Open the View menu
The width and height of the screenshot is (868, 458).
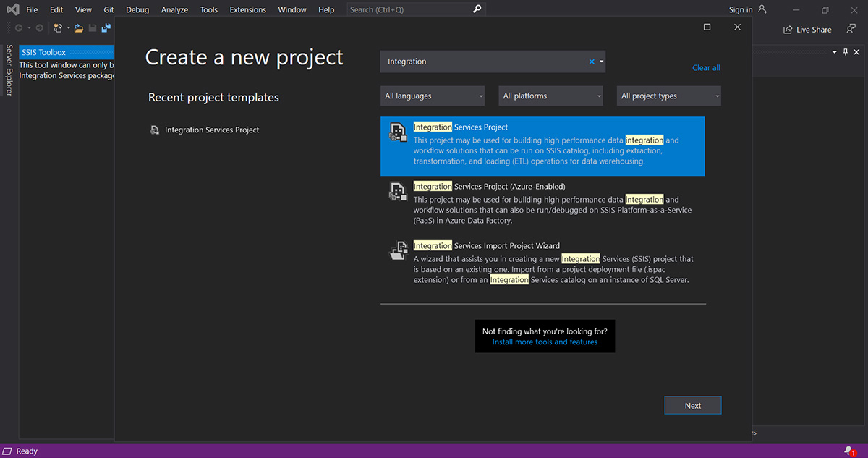(83, 9)
